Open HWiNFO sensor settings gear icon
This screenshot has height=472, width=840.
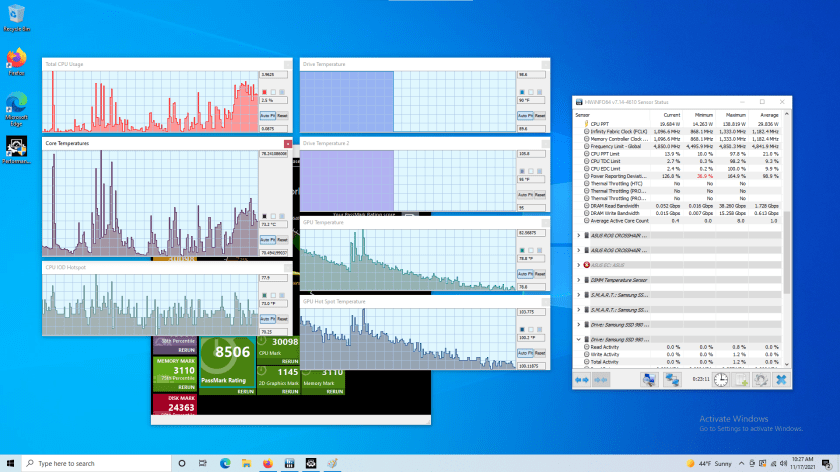(x=761, y=379)
